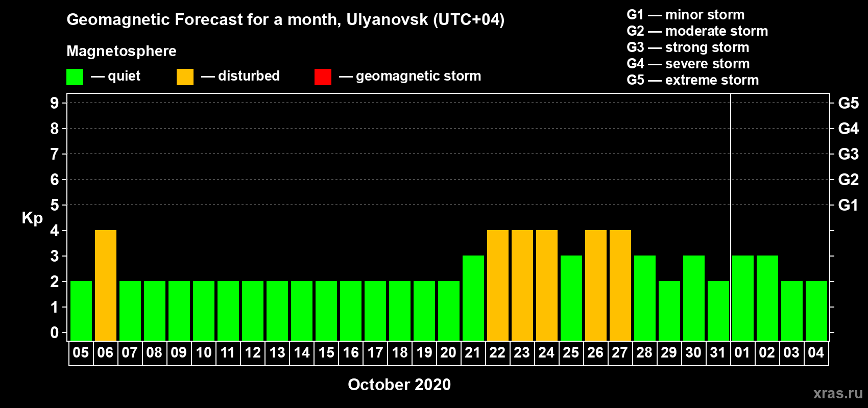
Task: Click the 'G4 — severe storm' legend text
Action: (688, 64)
